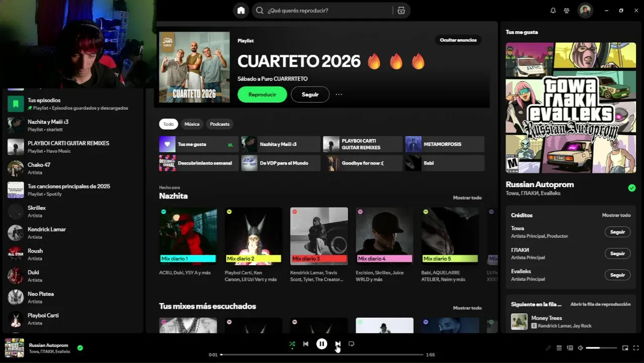Image resolution: width=644 pixels, height=363 pixels.
Task: Follow Towa in credits
Action: click(617, 232)
